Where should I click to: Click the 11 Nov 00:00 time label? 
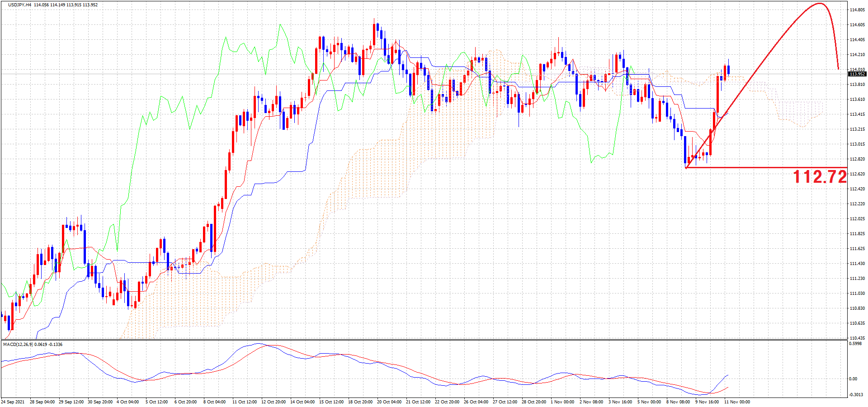tap(737, 402)
